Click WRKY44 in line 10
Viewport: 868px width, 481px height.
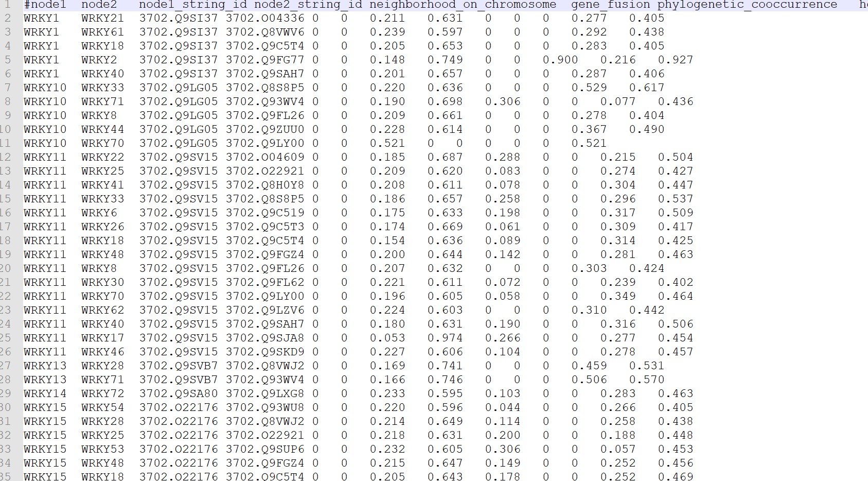tap(102, 129)
